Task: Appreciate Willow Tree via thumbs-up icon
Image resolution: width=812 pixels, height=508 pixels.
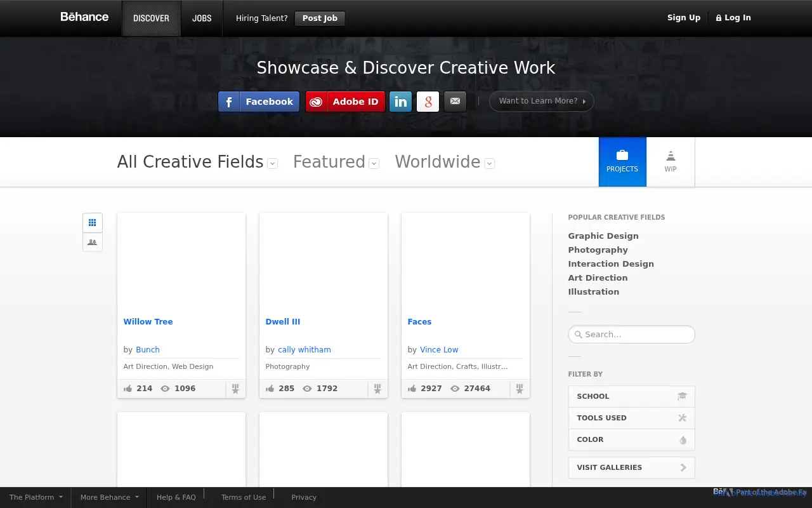Action: coord(128,389)
